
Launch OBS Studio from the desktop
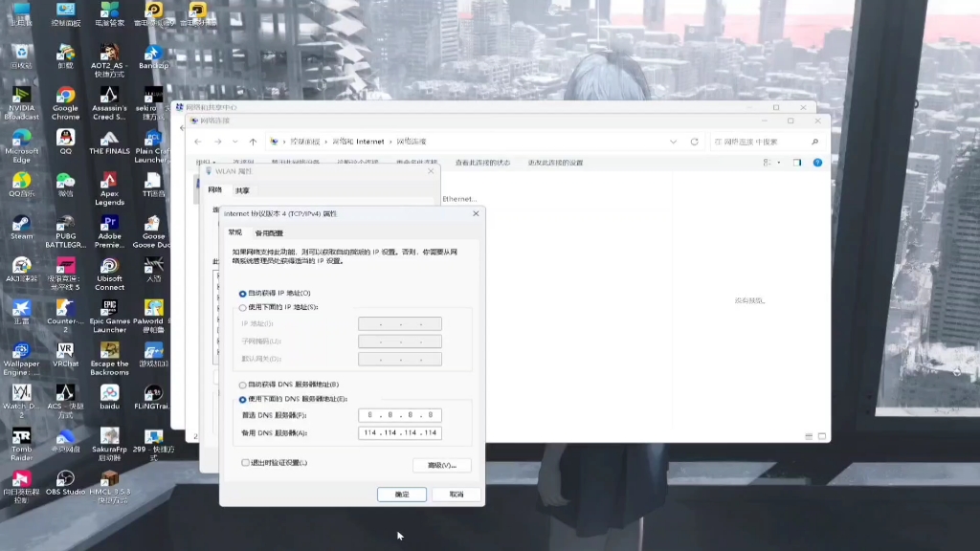tap(65, 483)
